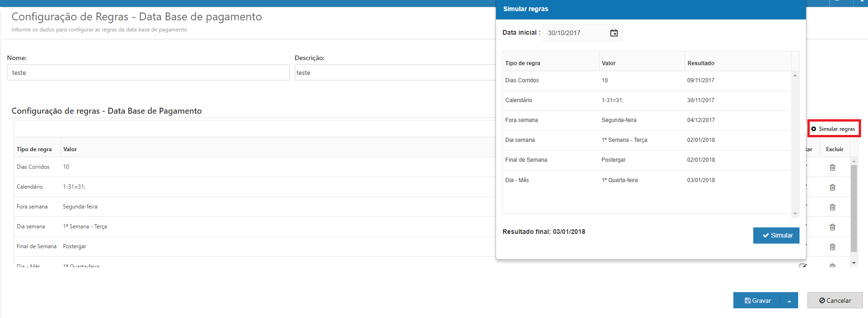Click the Data inicial date field
Screen dimensions: 868x318
(x=582, y=33)
